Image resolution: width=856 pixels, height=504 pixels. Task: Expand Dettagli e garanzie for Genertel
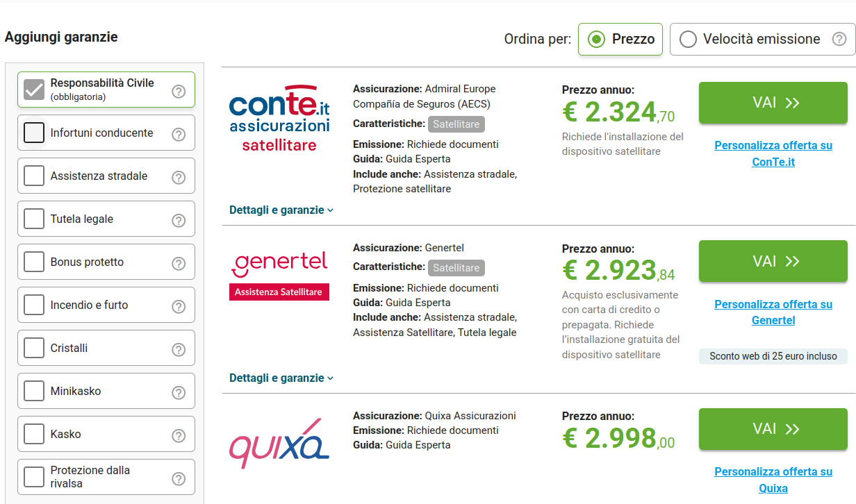(281, 378)
